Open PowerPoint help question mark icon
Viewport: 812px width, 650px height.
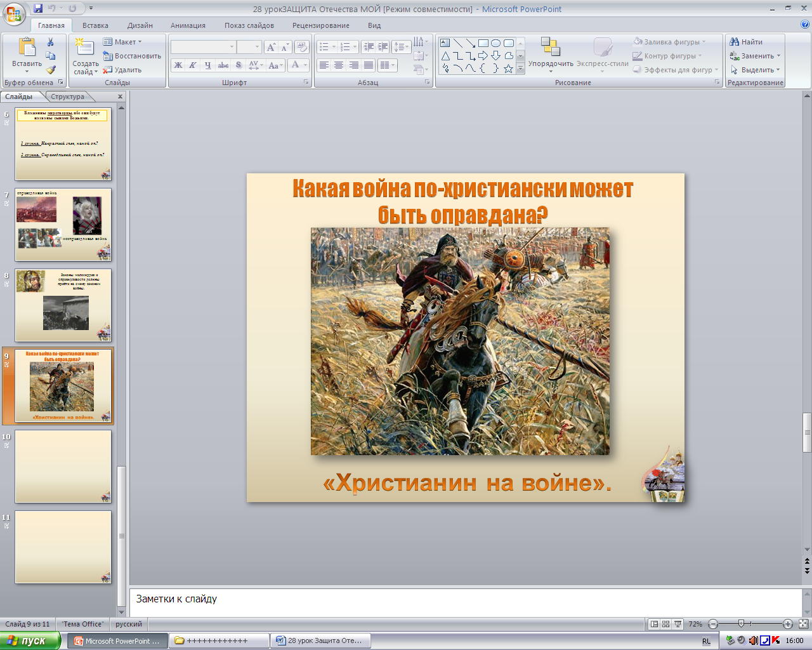[805, 25]
